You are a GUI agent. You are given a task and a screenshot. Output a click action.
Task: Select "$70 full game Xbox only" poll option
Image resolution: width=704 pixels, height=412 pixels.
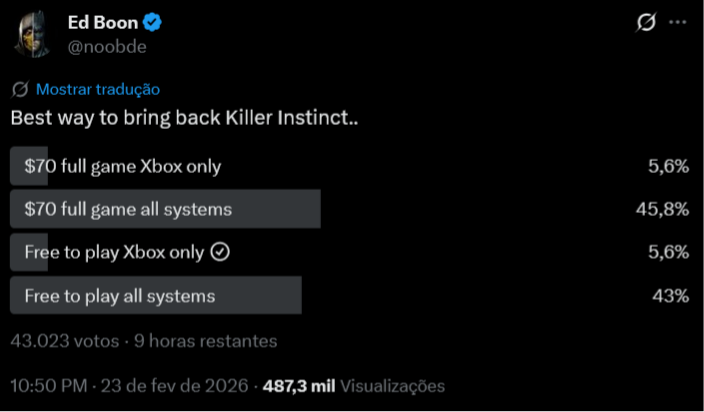(x=122, y=166)
